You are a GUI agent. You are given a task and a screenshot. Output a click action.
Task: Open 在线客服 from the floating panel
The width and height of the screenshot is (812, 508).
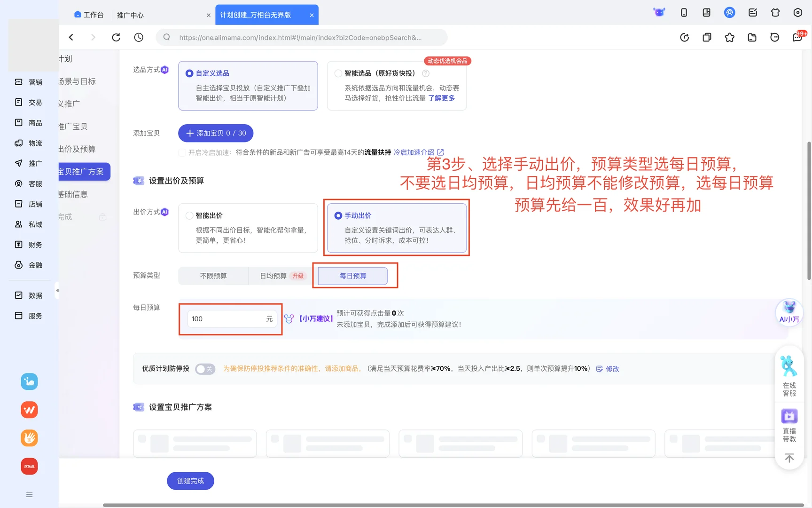point(789,376)
